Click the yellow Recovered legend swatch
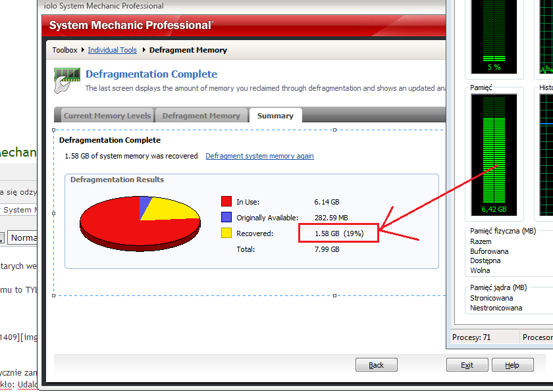 (226, 233)
